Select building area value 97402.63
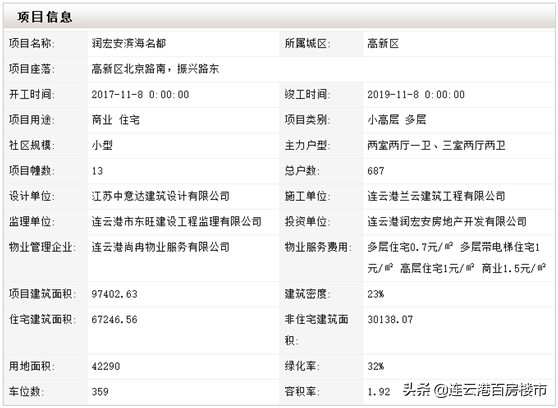The image size is (558, 408). point(114,294)
